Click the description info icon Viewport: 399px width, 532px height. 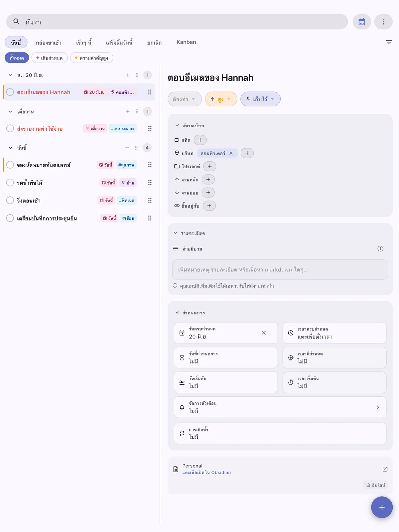pos(380,249)
